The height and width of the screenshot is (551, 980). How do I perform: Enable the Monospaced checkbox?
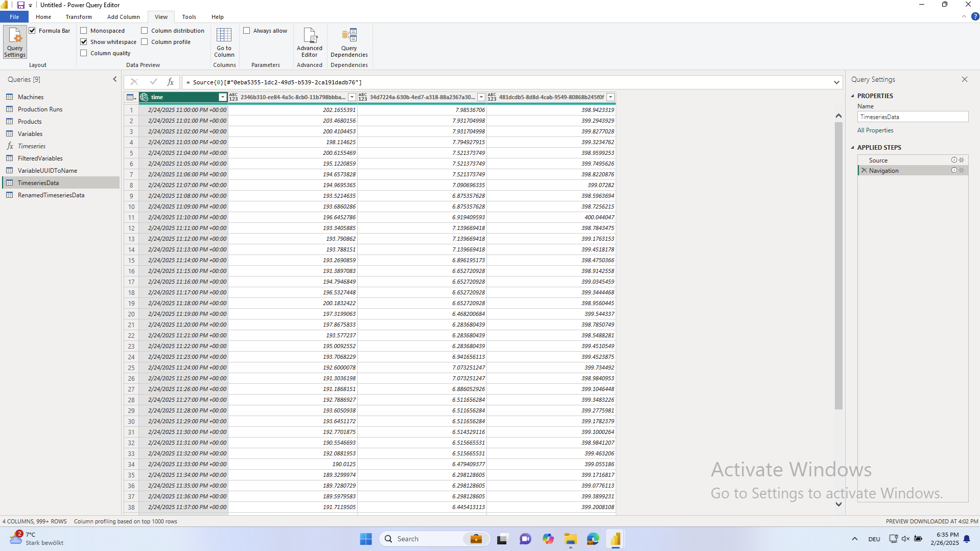tap(84, 31)
